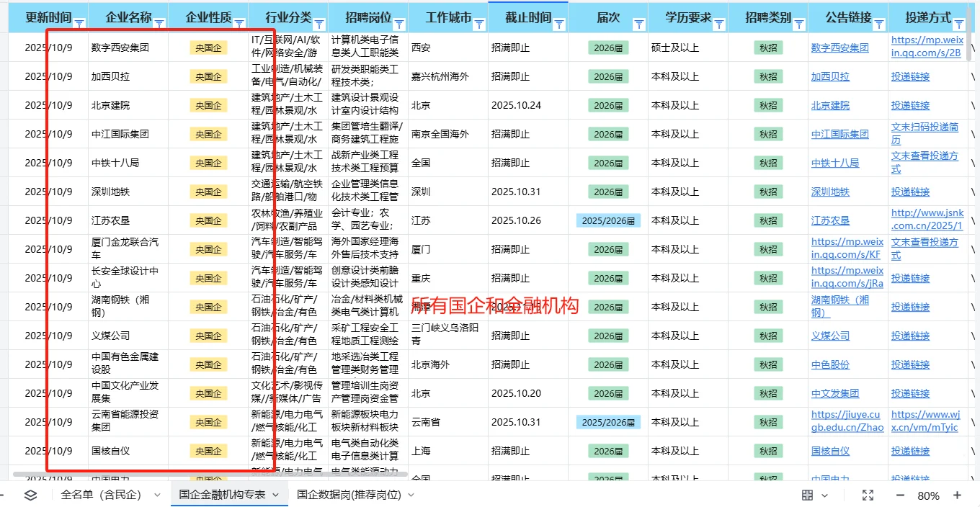Select 秋招 tag in 北京建院 row
Viewport: 980px width, 507px height.
768,105
